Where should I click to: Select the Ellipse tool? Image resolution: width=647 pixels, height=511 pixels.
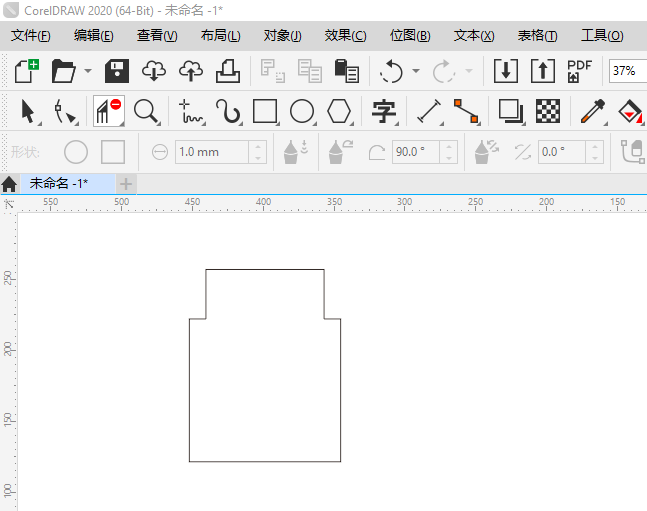(x=302, y=111)
